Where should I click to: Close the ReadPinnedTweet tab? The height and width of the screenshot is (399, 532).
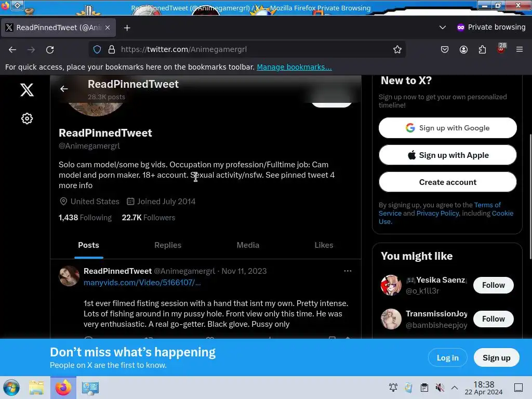click(108, 28)
